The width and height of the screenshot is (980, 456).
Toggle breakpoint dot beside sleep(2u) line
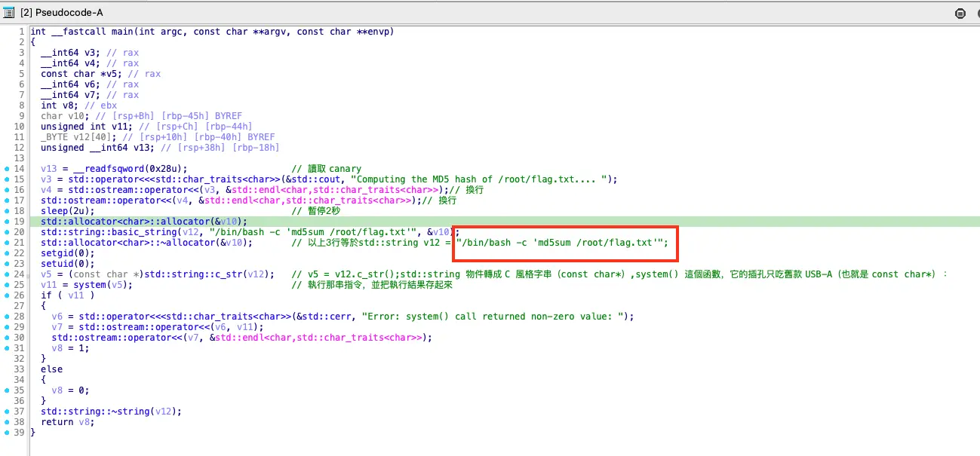coord(8,211)
